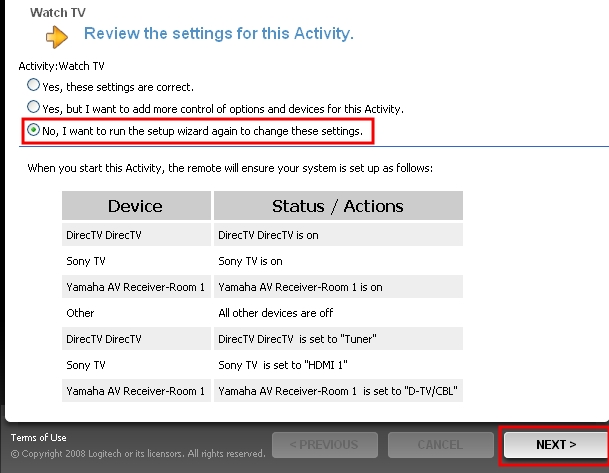609x473 pixels.
Task: Select 'Yes, these settings are correct' option
Action: tap(33, 85)
